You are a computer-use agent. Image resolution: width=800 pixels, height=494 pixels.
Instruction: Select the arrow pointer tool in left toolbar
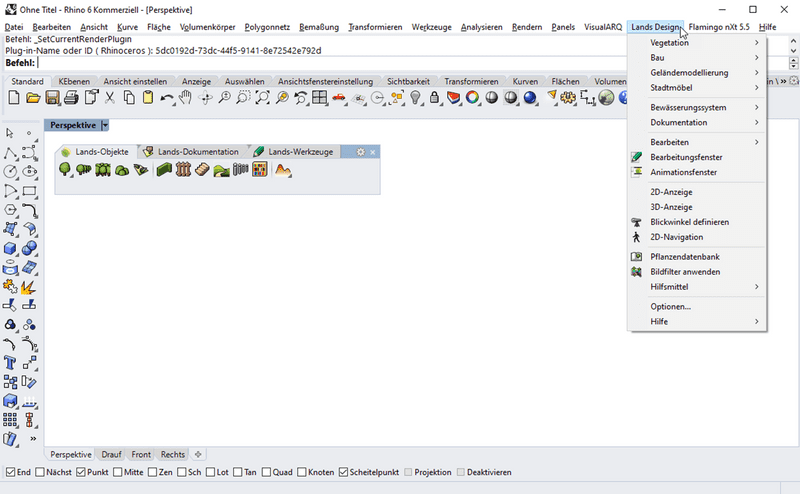[10, 133]
